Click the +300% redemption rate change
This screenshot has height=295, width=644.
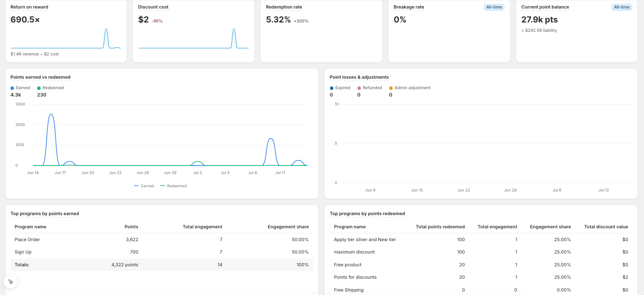pos(301,21)
